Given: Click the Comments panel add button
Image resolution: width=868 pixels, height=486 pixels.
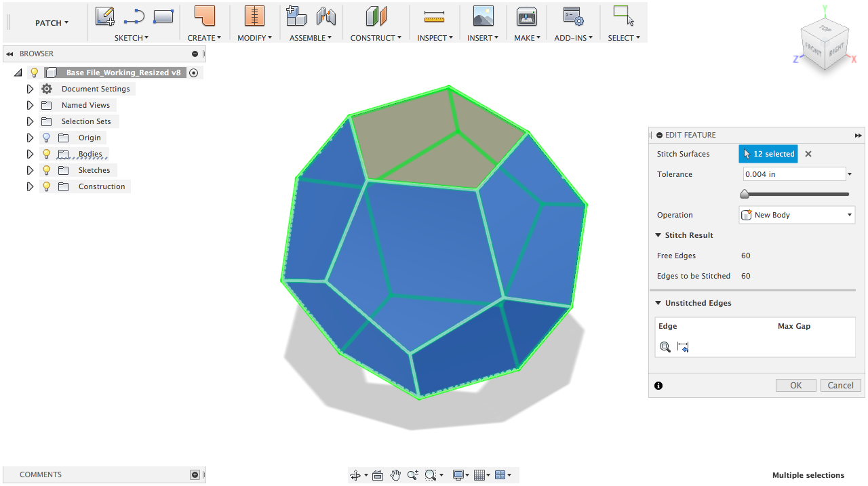Looking at the screenshot, I should coord(195,475).
